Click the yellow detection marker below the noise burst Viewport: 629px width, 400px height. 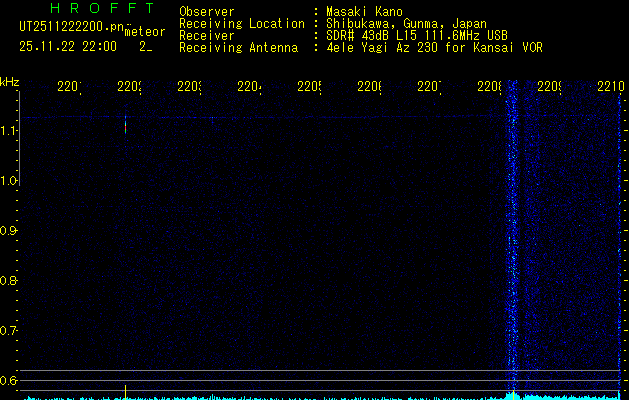point(513,394)
